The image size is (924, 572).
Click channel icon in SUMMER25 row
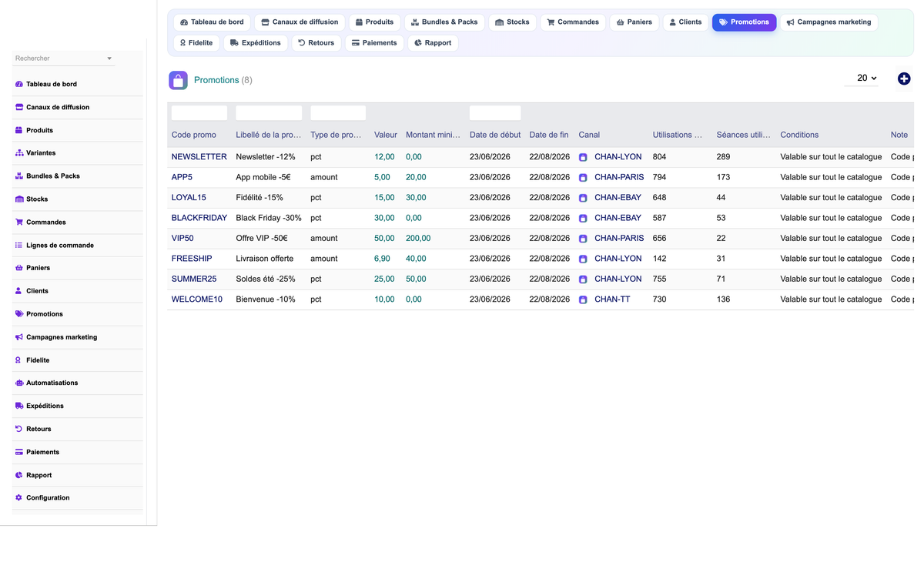click(x=583, y=279)
